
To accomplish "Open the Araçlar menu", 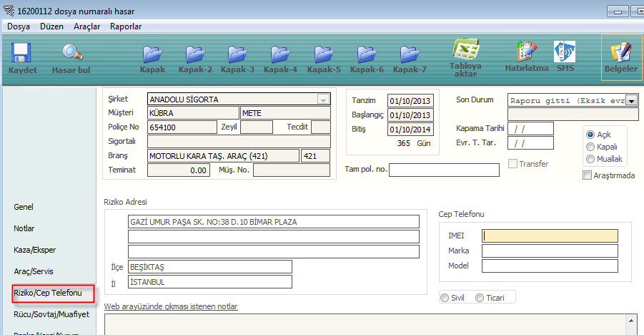I will [87, 26].
